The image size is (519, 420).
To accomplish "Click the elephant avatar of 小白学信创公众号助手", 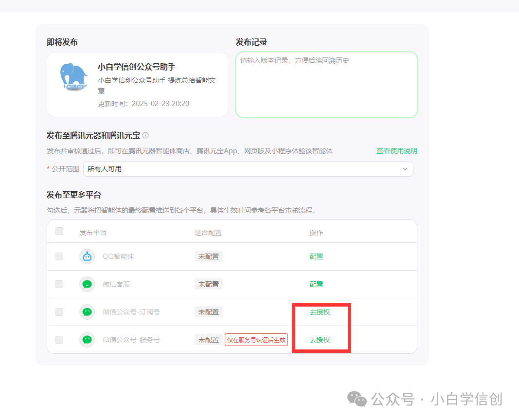I will point(74,77).
